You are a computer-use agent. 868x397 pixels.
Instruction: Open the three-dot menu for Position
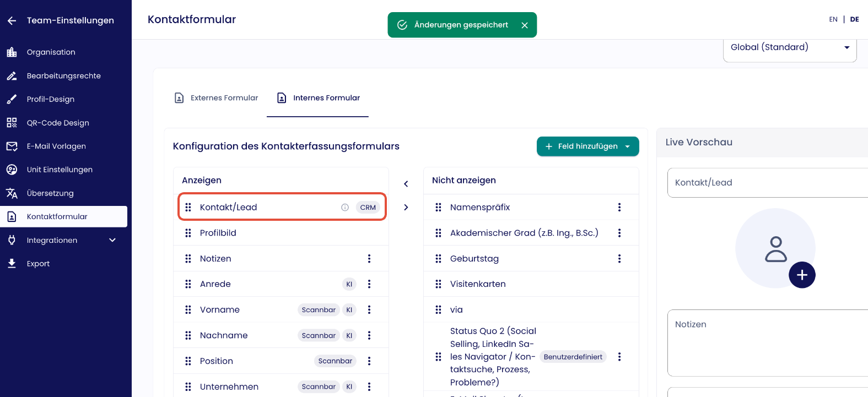(x=369, y=361)
